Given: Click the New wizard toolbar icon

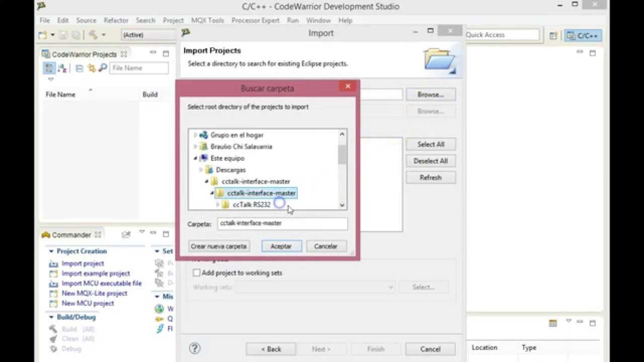Looking at the screenshot, I should 43,35.
